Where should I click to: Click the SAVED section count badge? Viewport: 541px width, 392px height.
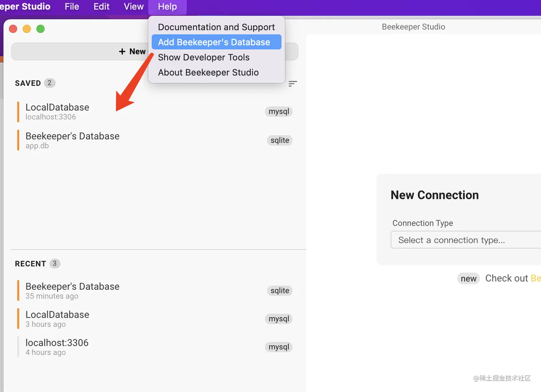point(49,83)
